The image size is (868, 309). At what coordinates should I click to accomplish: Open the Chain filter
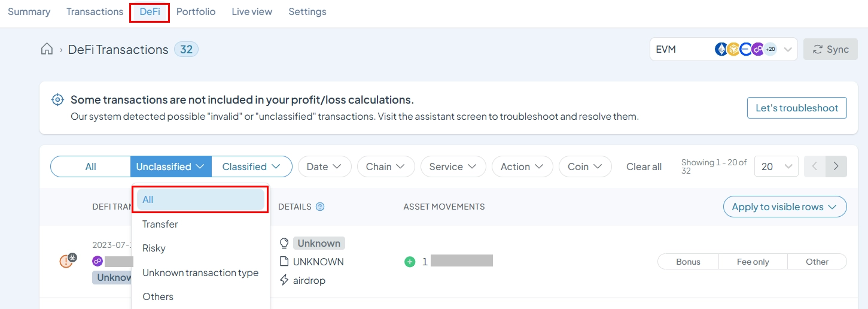[x=386, y=166]
